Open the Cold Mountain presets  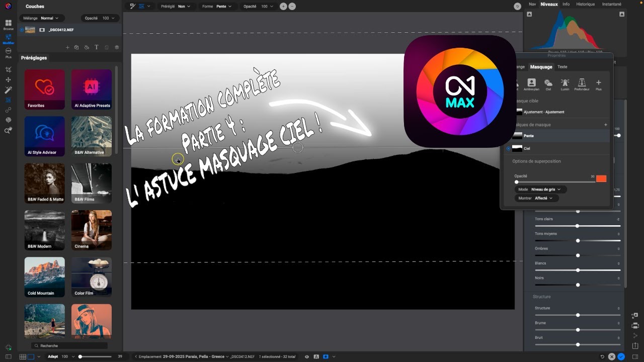click(45, 277)
